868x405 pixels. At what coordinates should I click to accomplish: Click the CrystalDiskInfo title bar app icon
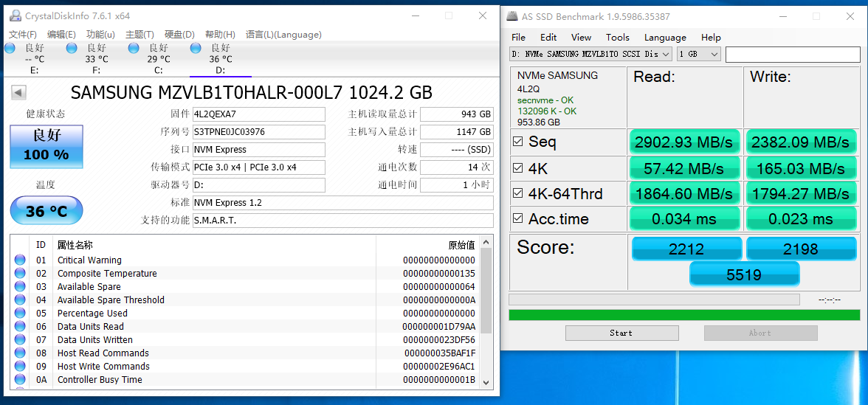(15, 15)
